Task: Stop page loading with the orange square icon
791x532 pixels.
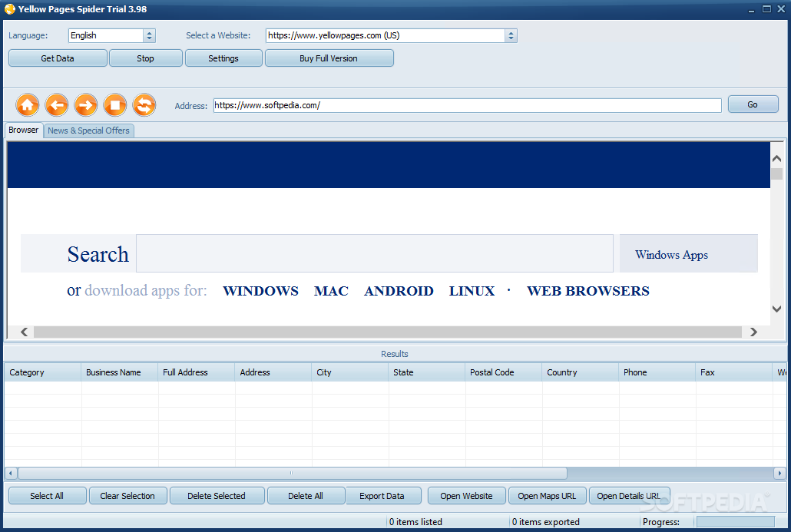Action: click(115, 105)
